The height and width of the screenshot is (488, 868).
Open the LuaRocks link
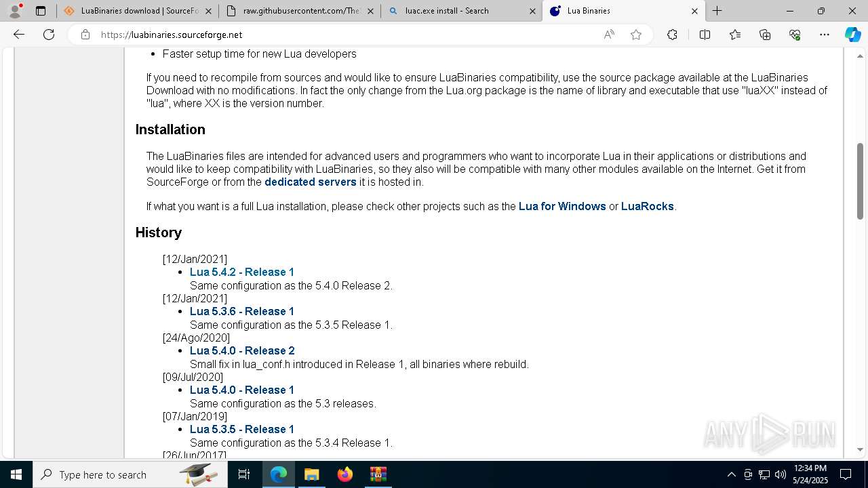point(648,206)
